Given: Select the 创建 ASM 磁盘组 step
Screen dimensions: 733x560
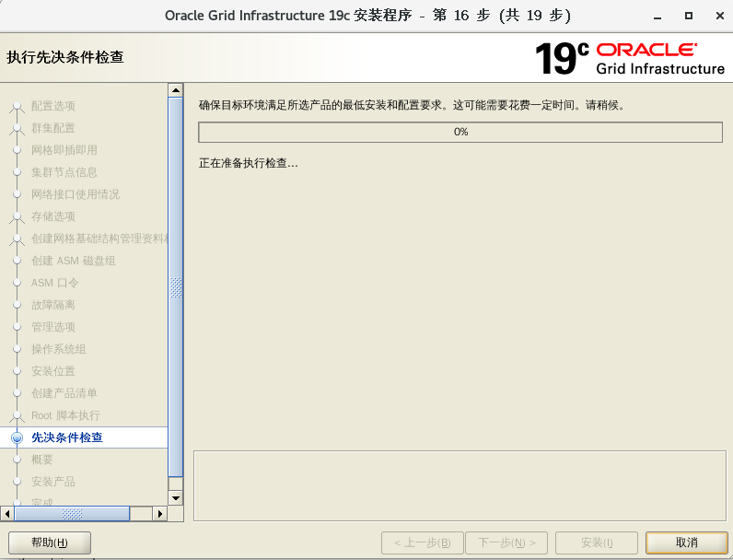Looking at the screenshot, I should [73, 261].
